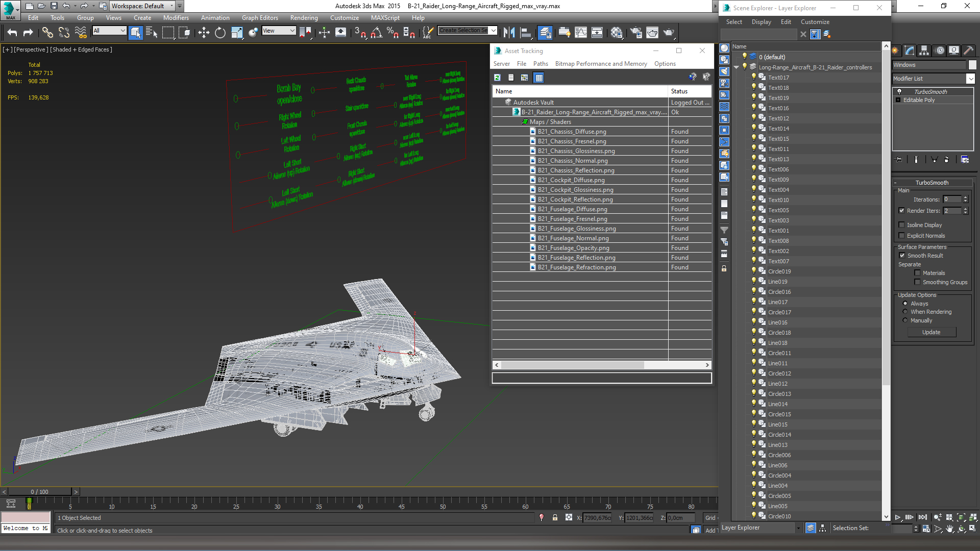This screenshot has width=980, height=551.
Task: Open Hierarchy tab in Command Panel
Action: click(x=924, y=51)
